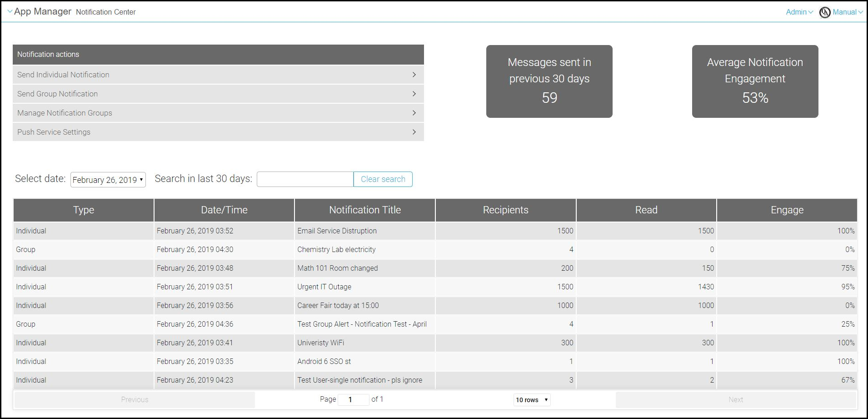Open the 10 rows page size dropdown

532,400
